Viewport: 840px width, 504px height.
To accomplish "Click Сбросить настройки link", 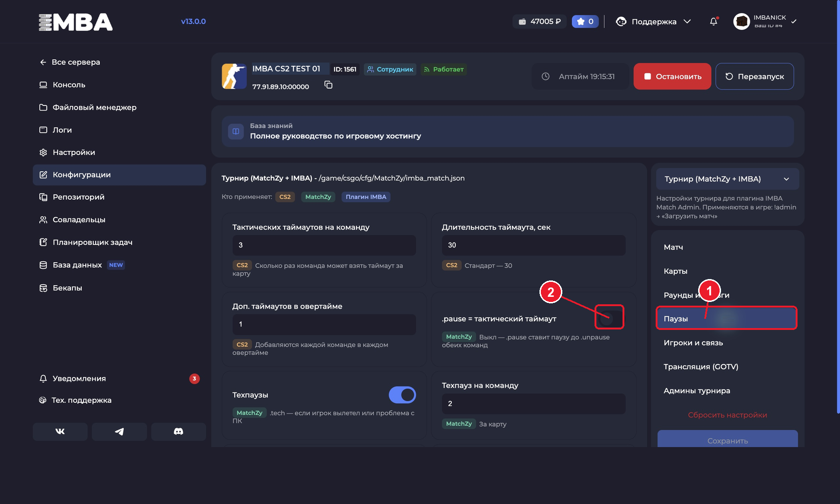I will [x=728, y=415].
